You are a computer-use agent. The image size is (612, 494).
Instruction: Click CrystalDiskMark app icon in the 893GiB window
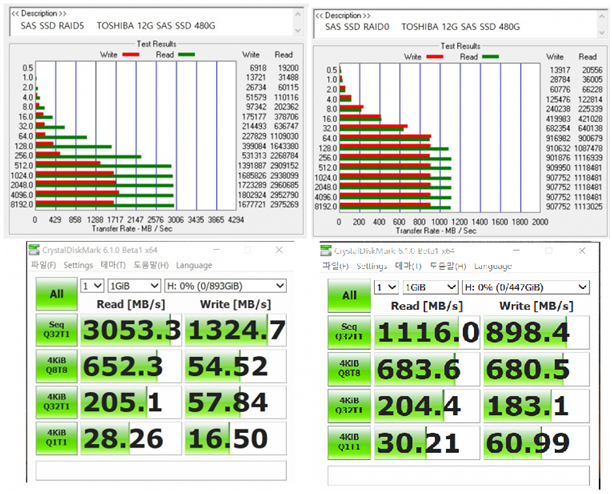(x=35, y=250)
